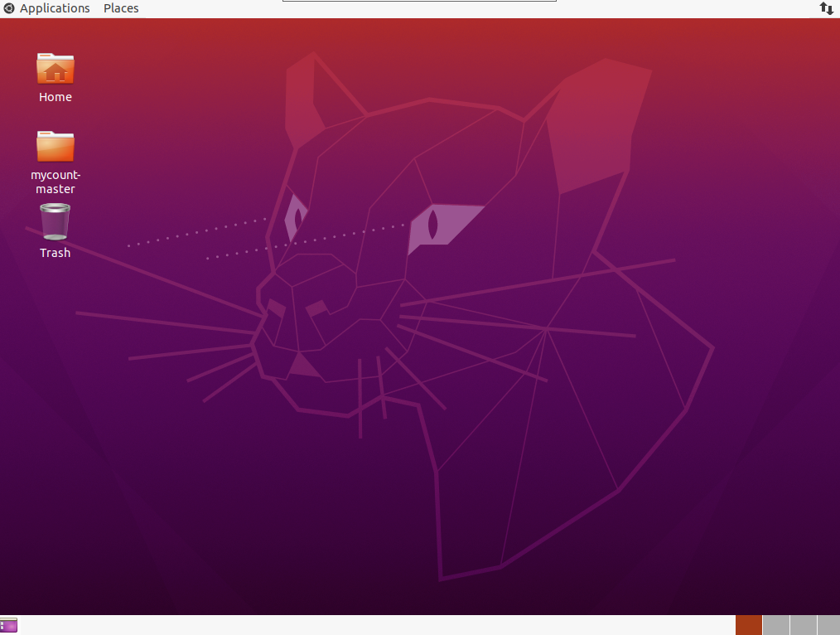Click the show desktop button in bottom panel
Viewport: 840px width, 635px height.
(x=8, y=625)
